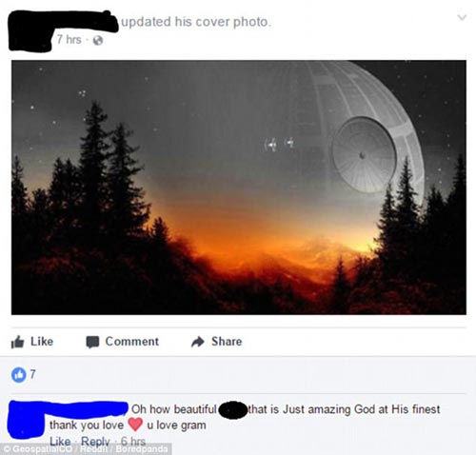Click the blue like reaction icon
The image size is (476, 455).
19,375
